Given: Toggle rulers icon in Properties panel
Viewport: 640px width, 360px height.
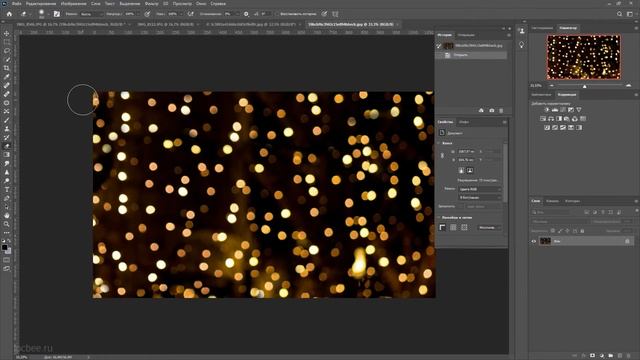Looking at the screenshot, I should click(x=442, y=227).
